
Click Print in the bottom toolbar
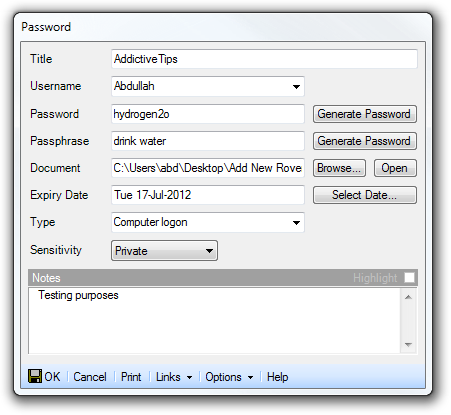coord(131,377)
